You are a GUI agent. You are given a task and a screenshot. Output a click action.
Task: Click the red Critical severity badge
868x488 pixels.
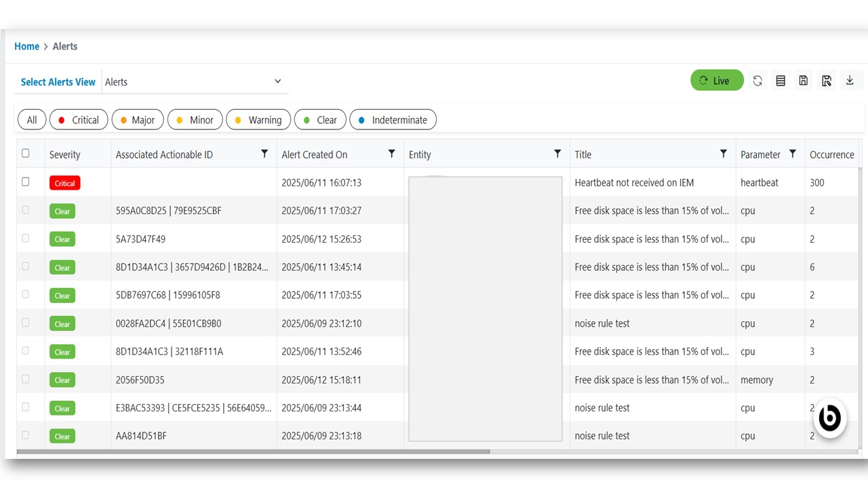point(65,183)
